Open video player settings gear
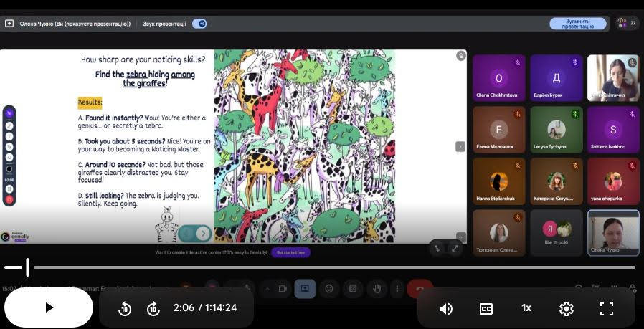The width and height of the screenshot is (644, 329). tap(566, 308)
